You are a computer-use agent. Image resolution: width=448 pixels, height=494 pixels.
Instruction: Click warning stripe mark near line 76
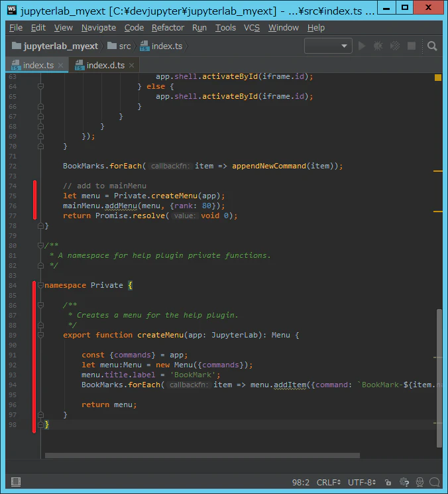point(438,212)
